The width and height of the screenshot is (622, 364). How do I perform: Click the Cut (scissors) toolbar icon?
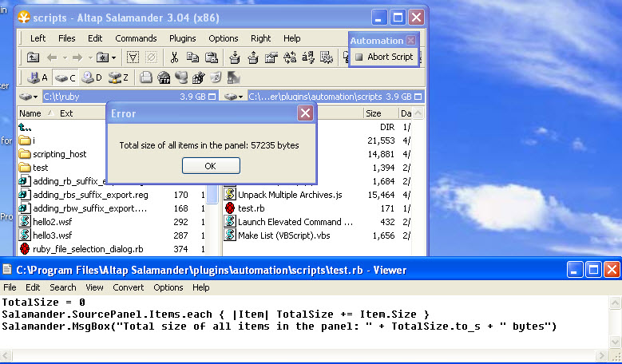point(174,57)
